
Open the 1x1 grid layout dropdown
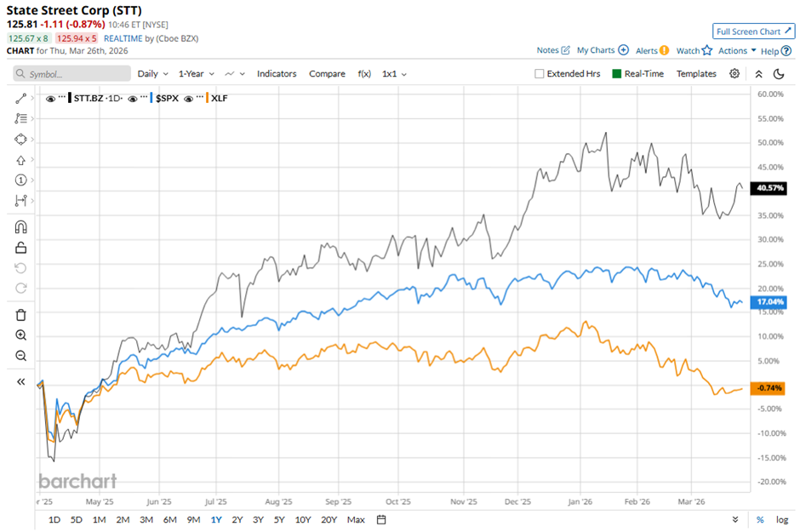tap(394, 74)
